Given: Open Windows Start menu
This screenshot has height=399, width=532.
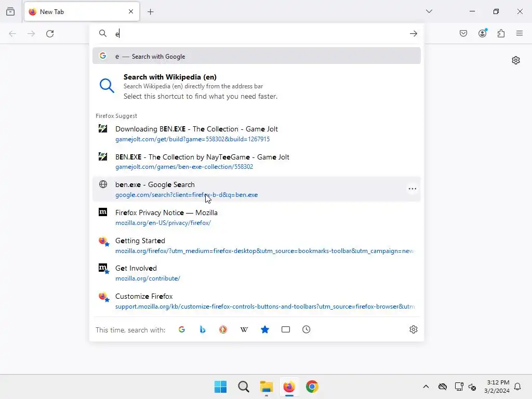Looking at the screenshot, I should click(x=220, y=387).
